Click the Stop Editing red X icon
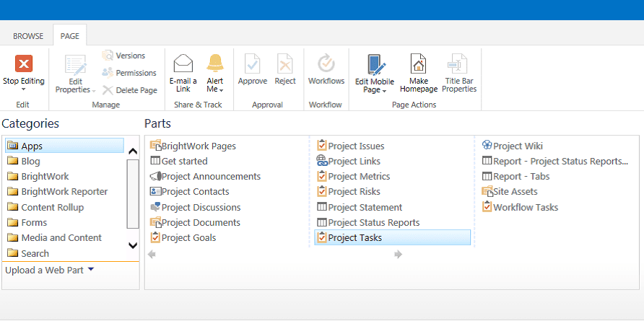The image size is (644, 321). coord(24,63)
